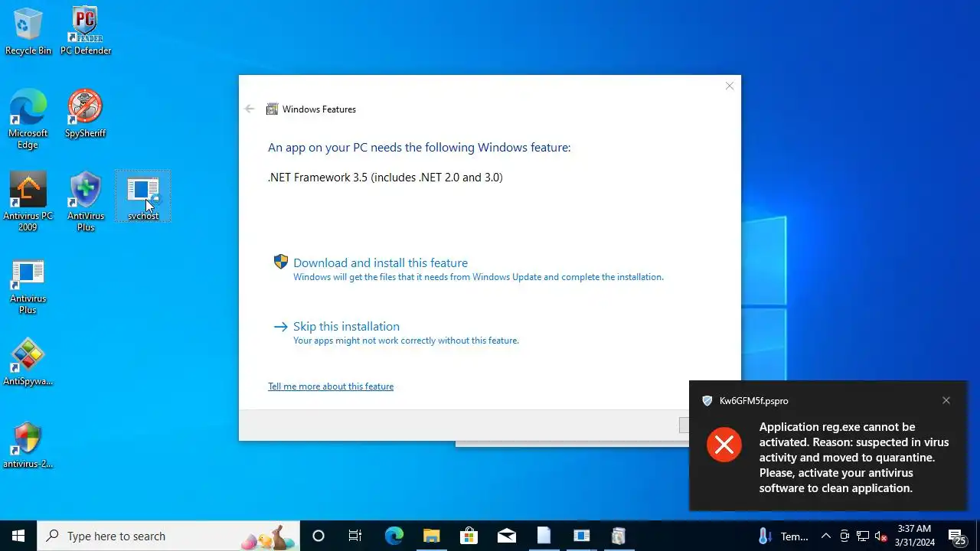Select the PC Defender desktop shortcut
The height and width of the screenshot is (551, 980).
[x=86, y=31]
